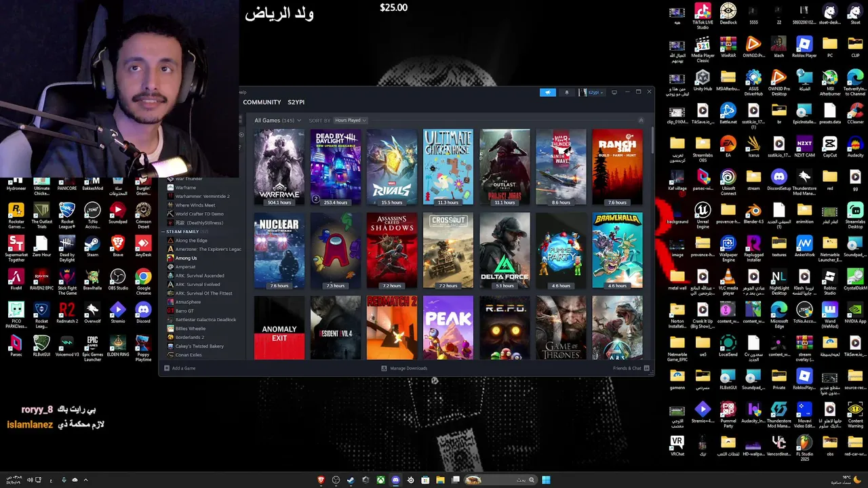Open the Stremio desktop shortcut
The image size is (868, 488).
(x=118, y=312)
